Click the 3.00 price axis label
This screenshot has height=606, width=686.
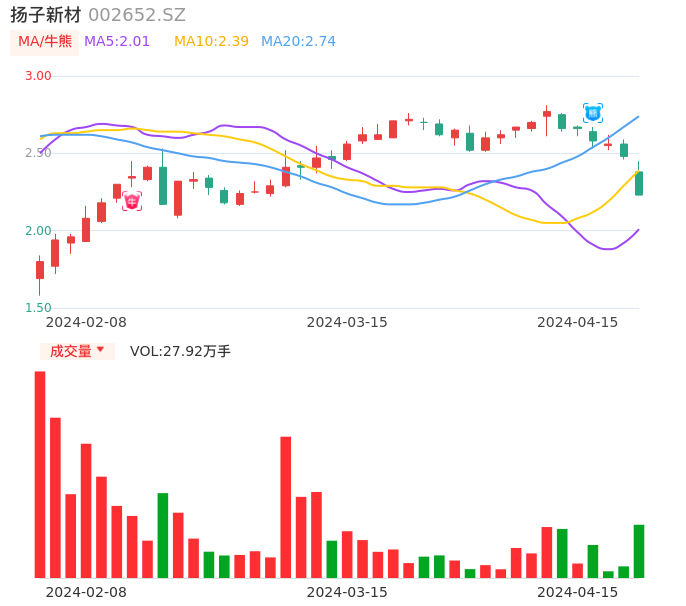click(38, 76)
